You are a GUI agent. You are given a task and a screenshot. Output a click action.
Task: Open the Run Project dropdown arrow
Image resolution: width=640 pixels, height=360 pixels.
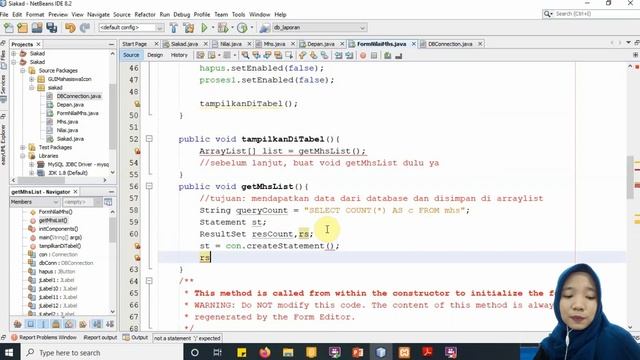213,27
